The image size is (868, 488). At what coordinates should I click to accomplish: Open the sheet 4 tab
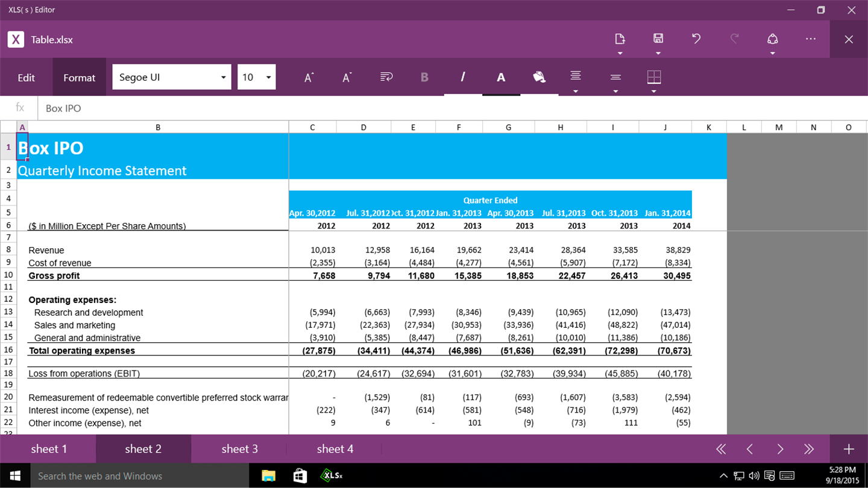pos(335,449)
